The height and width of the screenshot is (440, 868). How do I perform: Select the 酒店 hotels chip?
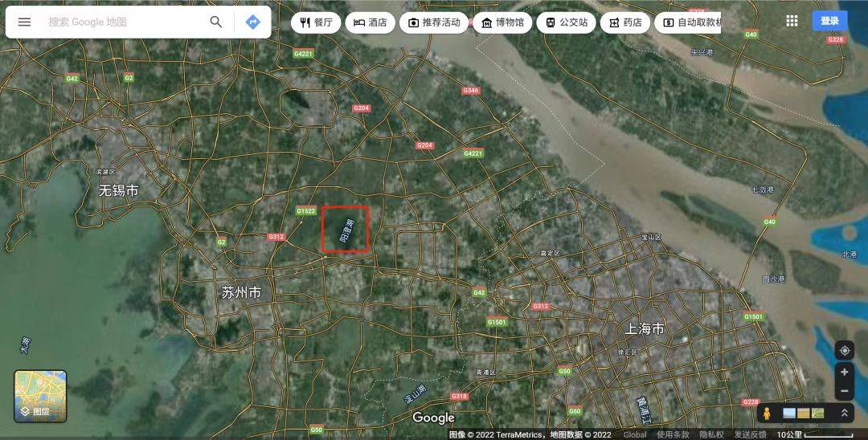[370, 22]
